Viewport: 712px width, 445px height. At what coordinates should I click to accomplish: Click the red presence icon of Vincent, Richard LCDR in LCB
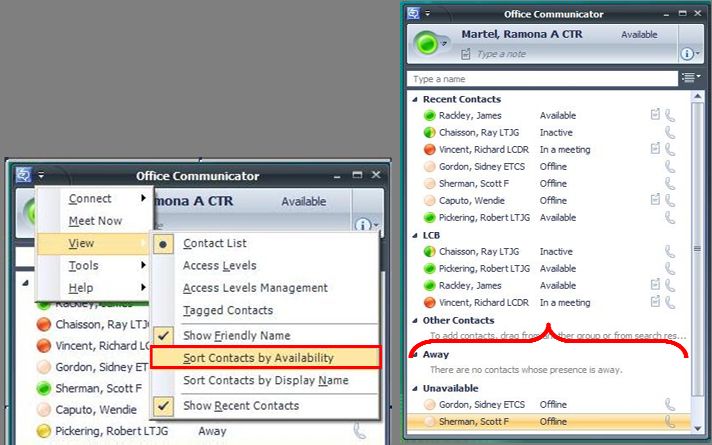click(x=429, y=303)
